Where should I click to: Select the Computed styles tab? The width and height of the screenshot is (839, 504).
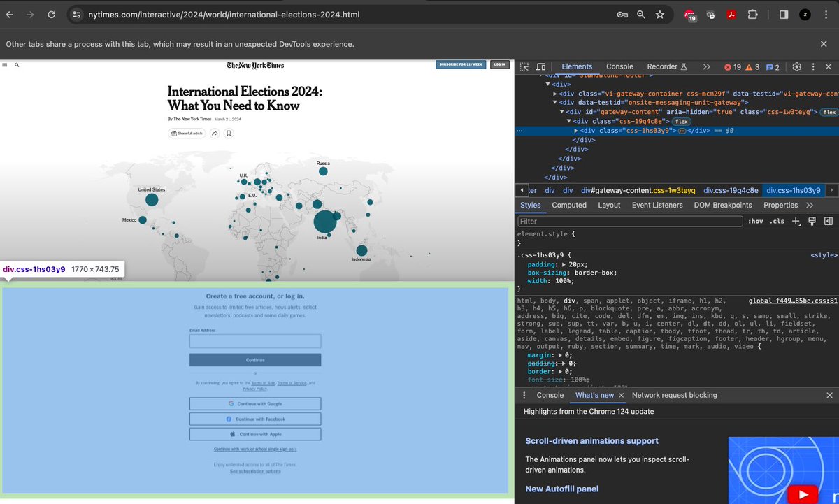coord(569,205)
